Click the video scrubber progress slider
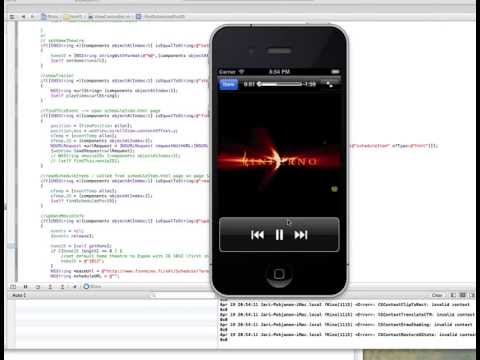This screenshot has height=360, width=480. [280, 84]
